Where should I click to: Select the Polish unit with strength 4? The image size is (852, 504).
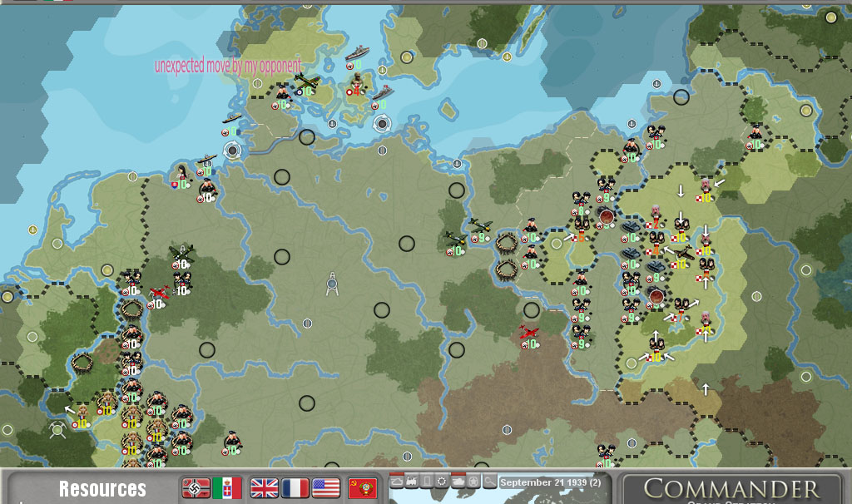(656, 244)
